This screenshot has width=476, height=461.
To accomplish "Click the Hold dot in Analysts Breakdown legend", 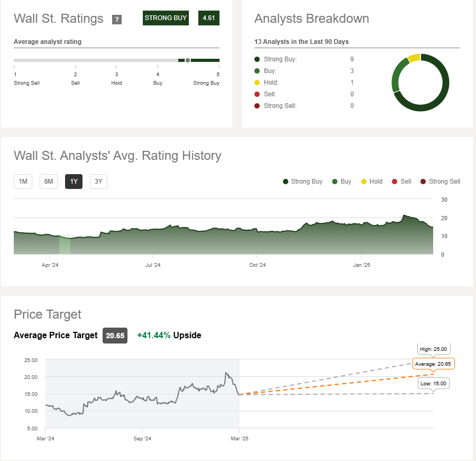I will click(258, 82).
